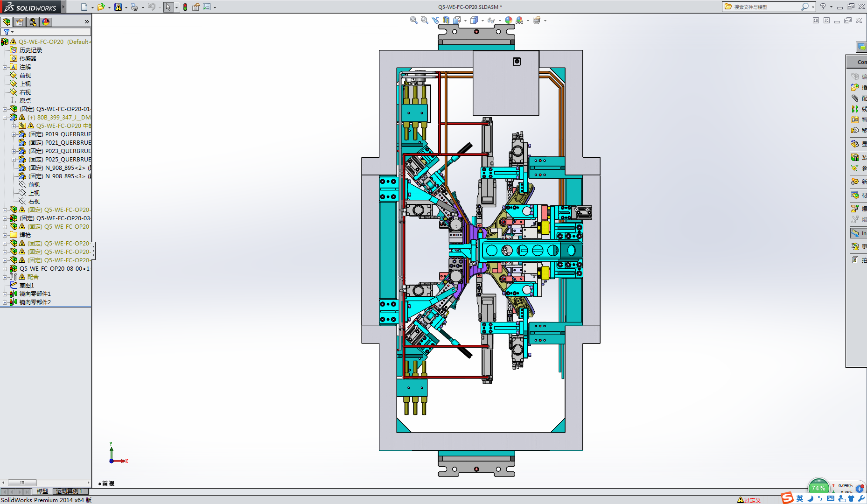867x504 pixels.
Task: Open the View Orientation dropdown arrow
Action: (465, 21)
